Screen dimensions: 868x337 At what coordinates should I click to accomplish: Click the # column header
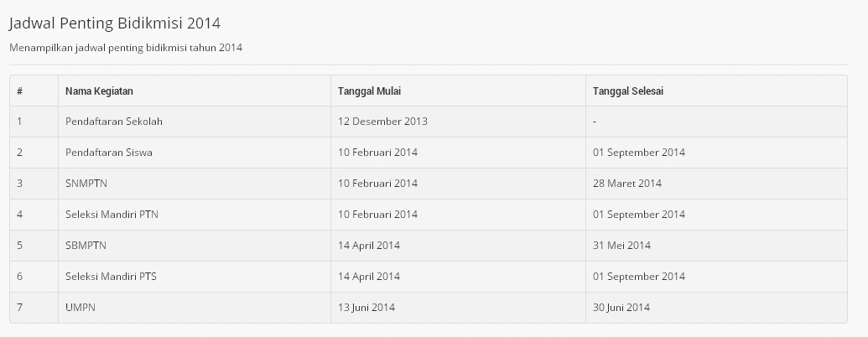click(19, 91)
